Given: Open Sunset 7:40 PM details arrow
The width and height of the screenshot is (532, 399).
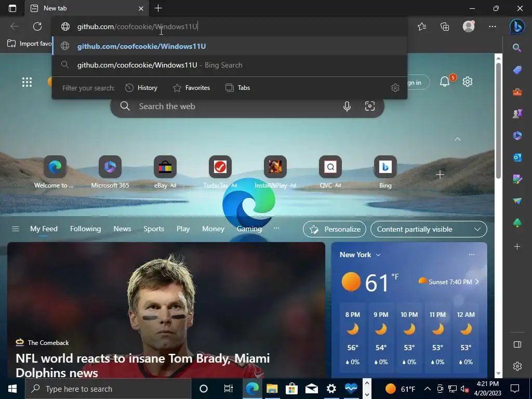Looking at the screenshot, I should [x=477, y=282].
